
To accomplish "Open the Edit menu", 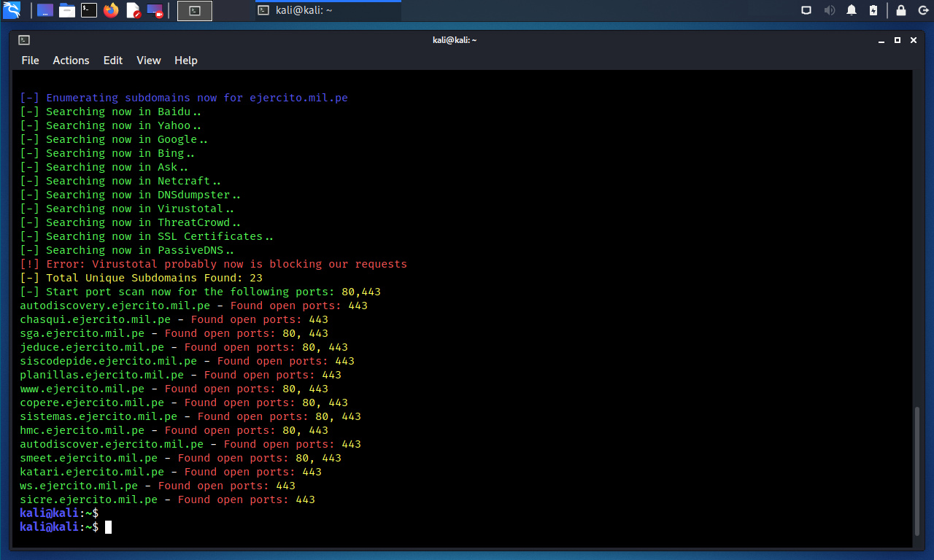I will click(x=113, y=61).
